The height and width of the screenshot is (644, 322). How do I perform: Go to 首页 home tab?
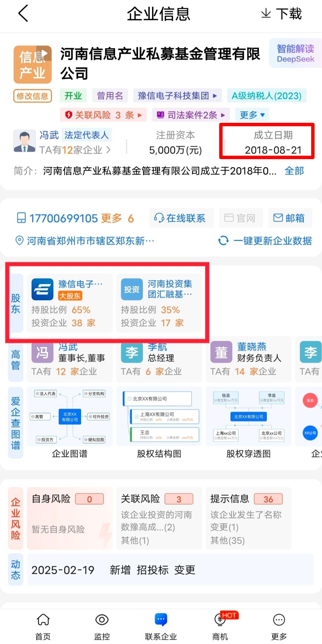coord(43,627)
